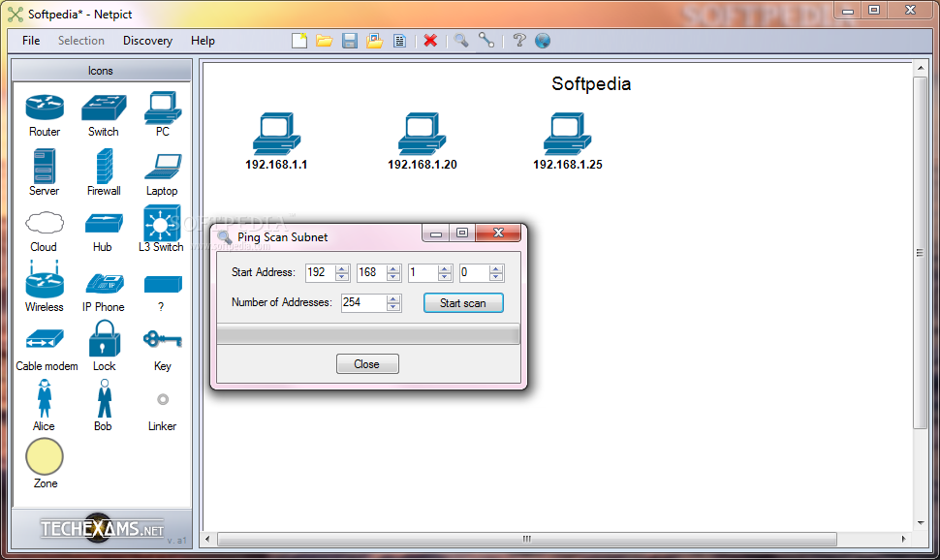Screen dimensions: 940x560
Task: Select the Bob person icon
Action: [x=105, y=398]
